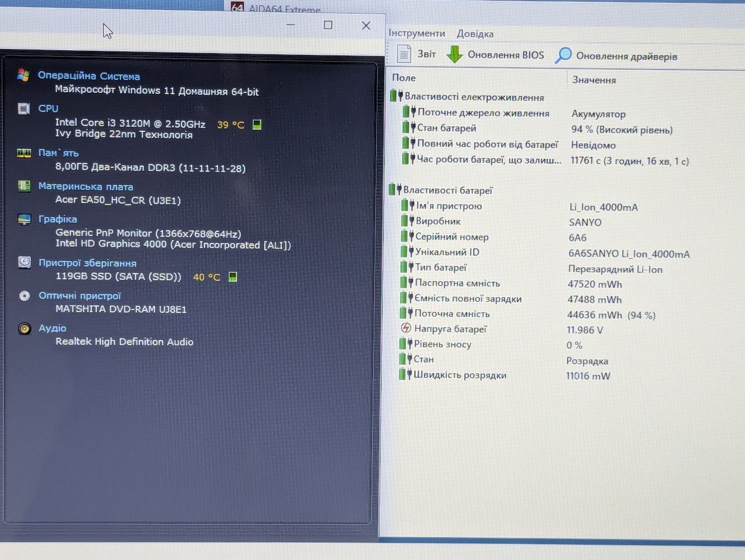Click the AIDA64 Extreme title bar icon
This screenshot has width=745, height=560.
237,7
